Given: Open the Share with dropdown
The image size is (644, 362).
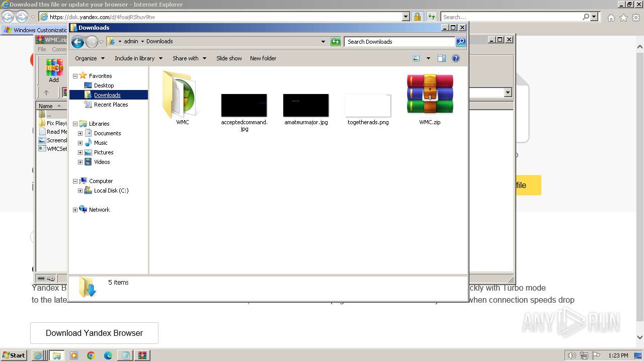Looking at the screenshot, I should point(189,58).
